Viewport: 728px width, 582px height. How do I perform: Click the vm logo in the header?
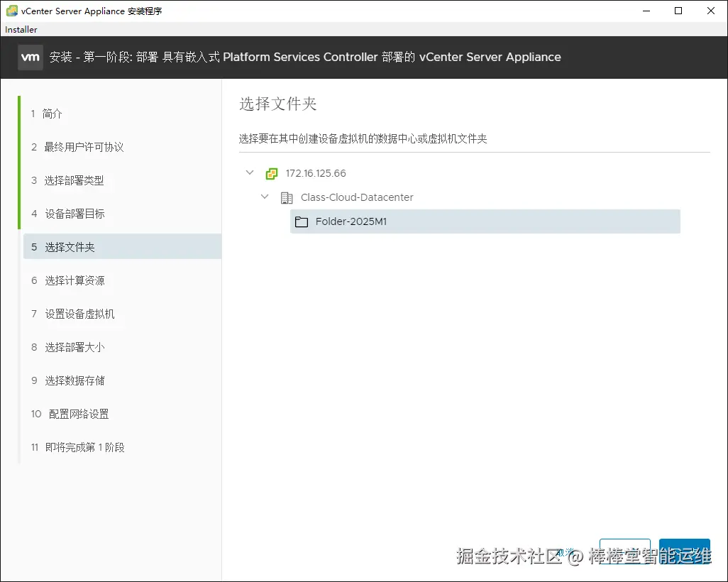pyautogui.click(x=31, y=57)
